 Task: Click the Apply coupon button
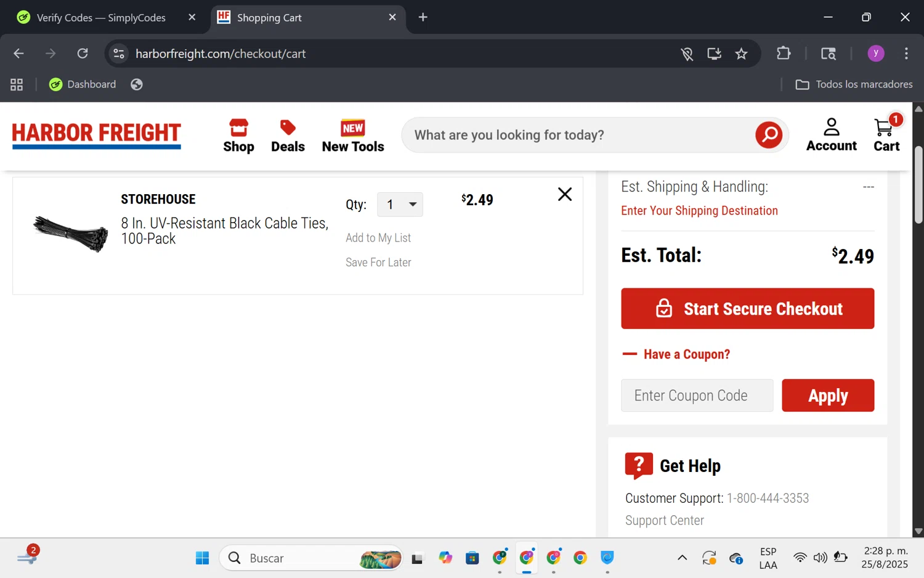[828, 396]
